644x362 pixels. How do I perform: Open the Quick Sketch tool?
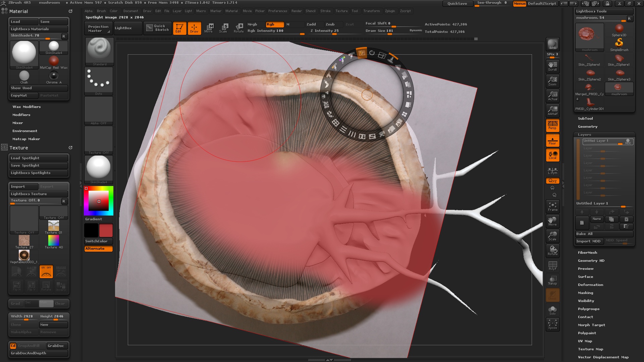coord(158,28)
